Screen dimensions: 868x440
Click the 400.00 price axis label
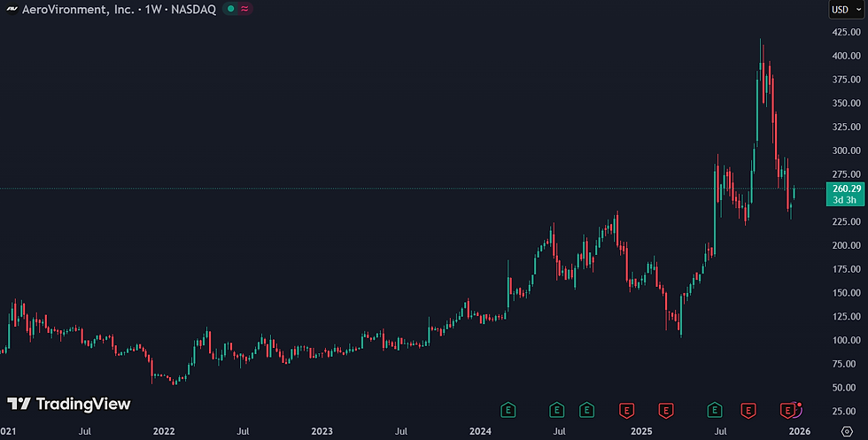pos(847,56)
